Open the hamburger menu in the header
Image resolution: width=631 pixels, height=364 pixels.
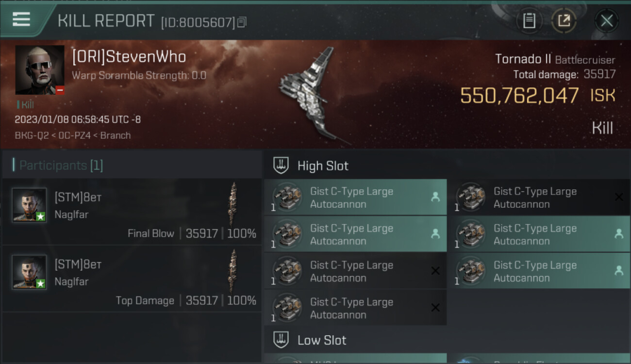(21, 19)
